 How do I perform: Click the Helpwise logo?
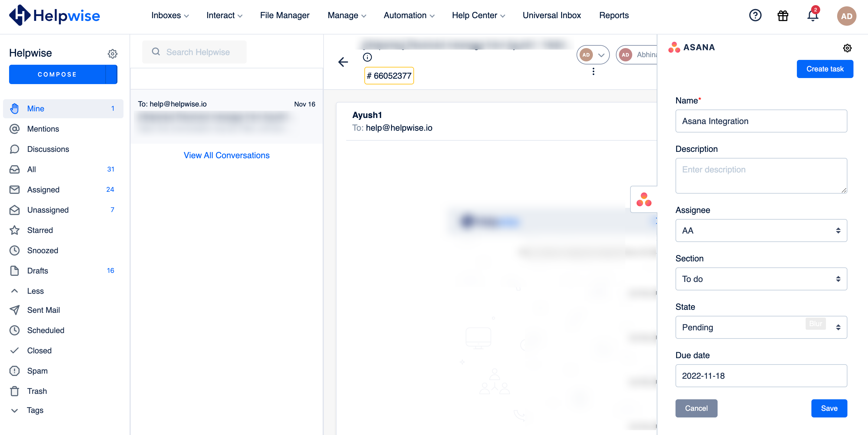coord(54,15)
